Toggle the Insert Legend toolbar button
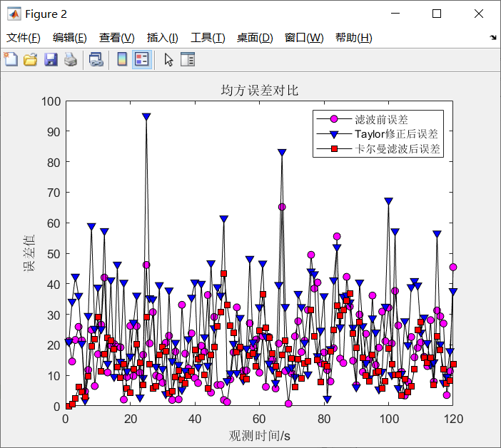 pyautogui.click(x=142, y=59)
